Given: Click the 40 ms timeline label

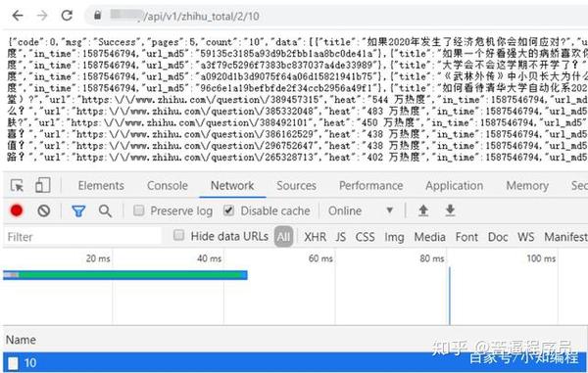Looking at the screenshot, I should pyautogui.click(x=210, y=258).
